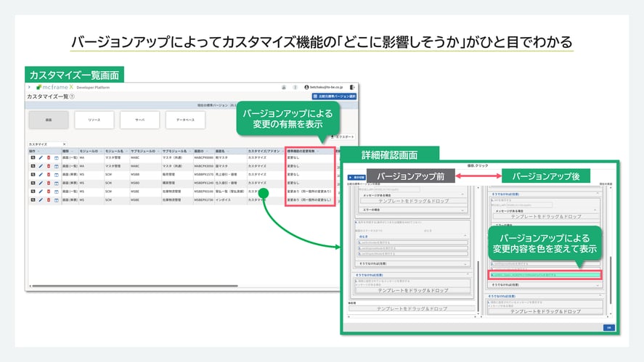Click the blue layout icon in the 国マスタ row
Viewport: 644px width, 362px height.
tap(56, 166)
